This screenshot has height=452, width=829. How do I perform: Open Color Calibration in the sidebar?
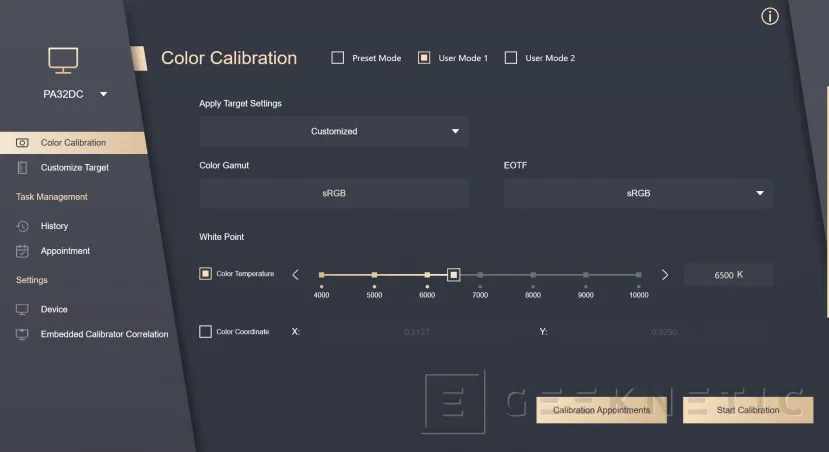coord(73,143)
